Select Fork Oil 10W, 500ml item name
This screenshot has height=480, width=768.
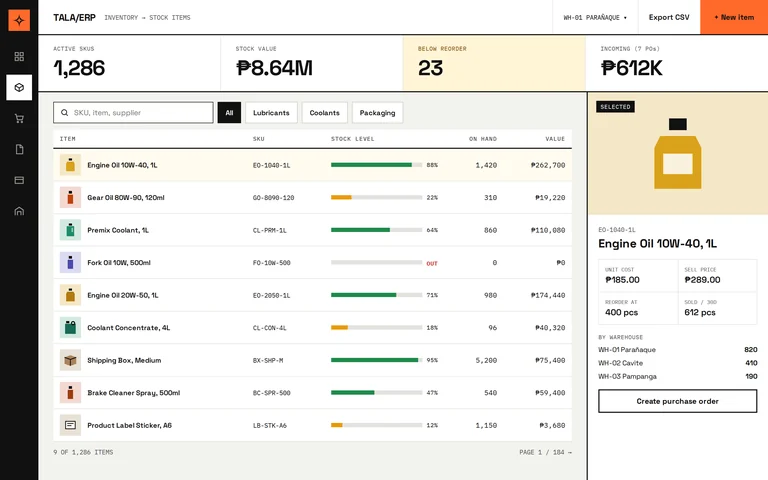[119, 263]
